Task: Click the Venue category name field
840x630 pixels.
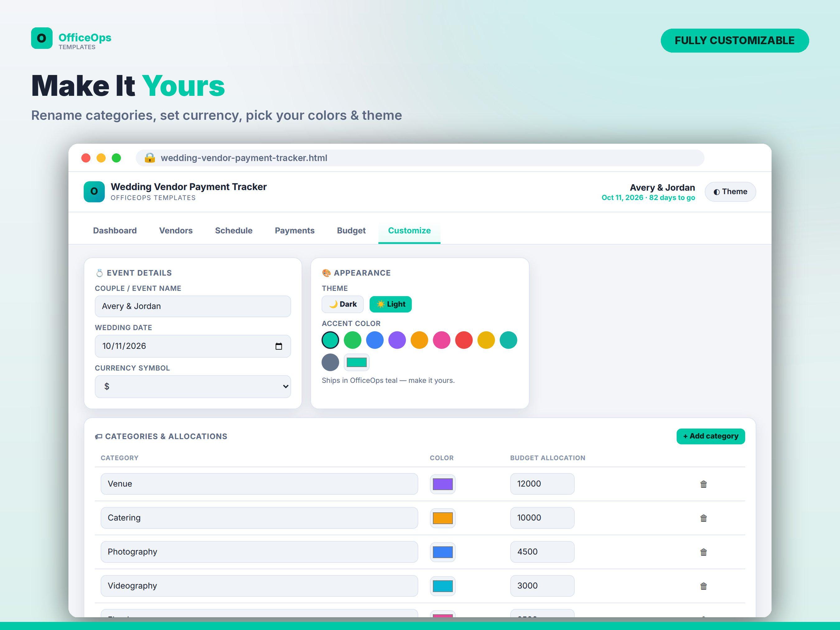Action: coord(259,484)
